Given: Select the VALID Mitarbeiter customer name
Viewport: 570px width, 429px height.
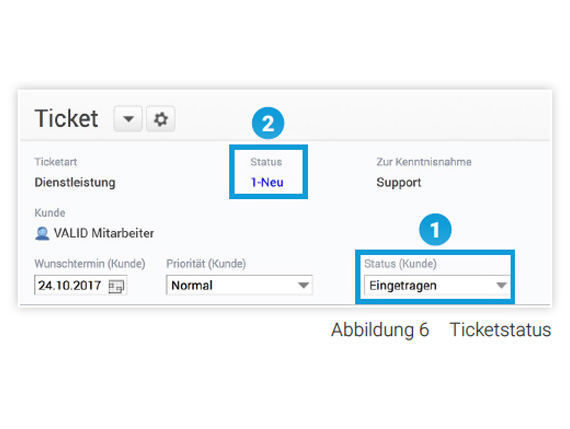Looking at the screenshot, I should (x=104, y=233).
